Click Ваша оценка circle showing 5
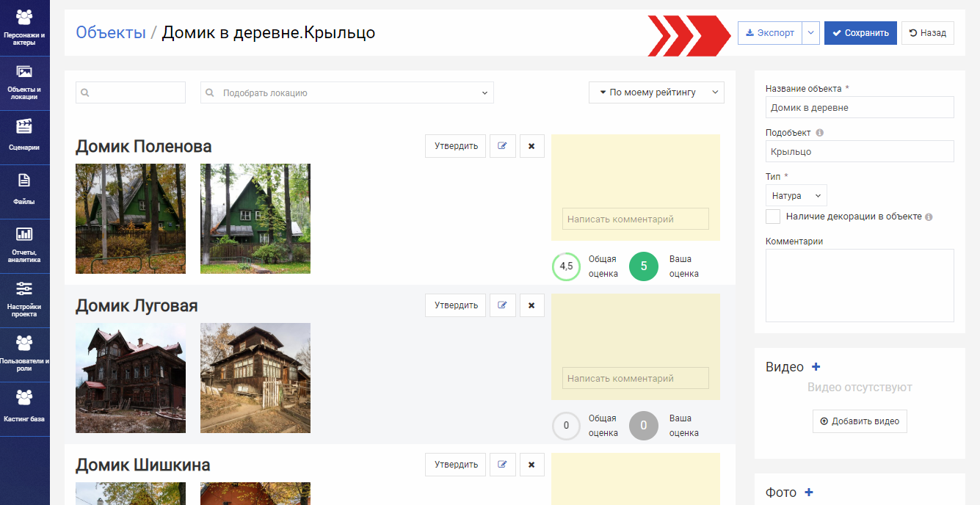The height and width of the screenshot is (505, 980). click(644, 266)
